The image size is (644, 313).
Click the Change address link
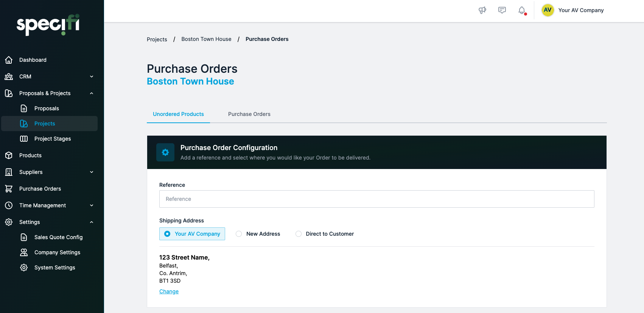[169, 291]
